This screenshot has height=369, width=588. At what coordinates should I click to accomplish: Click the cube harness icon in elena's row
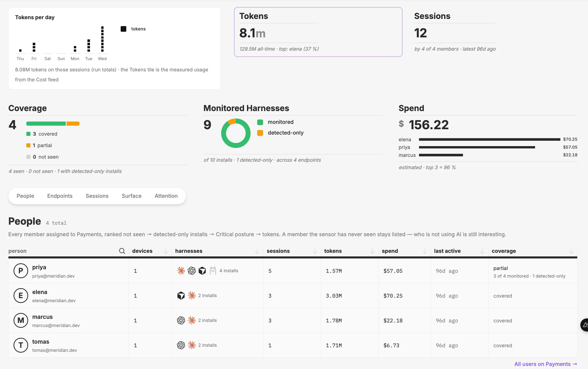tap(181, 296)
